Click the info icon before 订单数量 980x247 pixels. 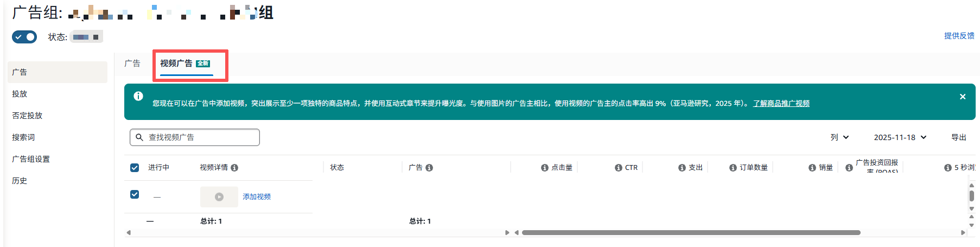tap(733, 168)
